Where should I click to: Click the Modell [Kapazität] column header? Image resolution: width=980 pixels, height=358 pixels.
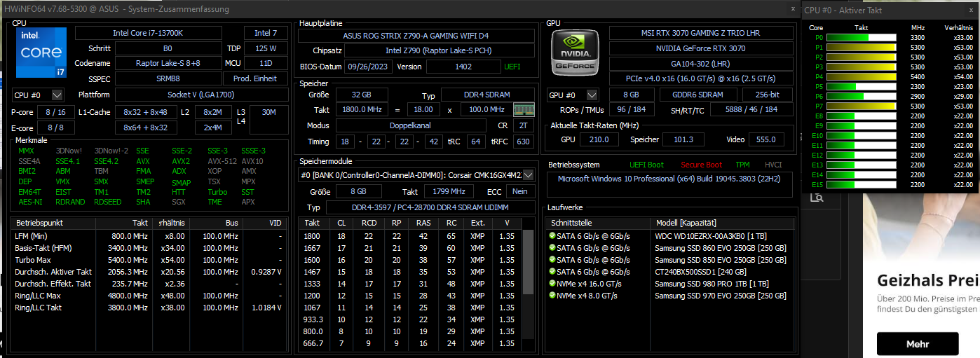click(723, 223)
